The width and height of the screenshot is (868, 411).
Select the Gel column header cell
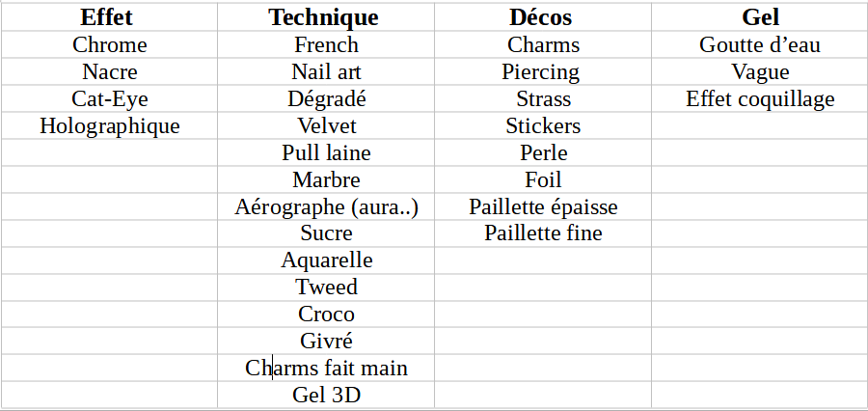pyautogui.click(x=760, y=17)
